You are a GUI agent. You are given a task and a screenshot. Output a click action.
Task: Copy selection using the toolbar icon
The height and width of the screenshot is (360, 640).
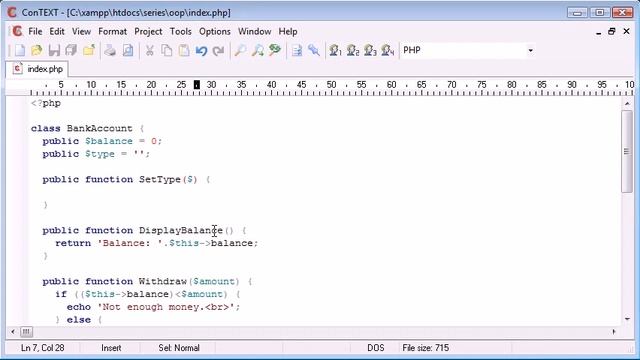coord(167,51)
